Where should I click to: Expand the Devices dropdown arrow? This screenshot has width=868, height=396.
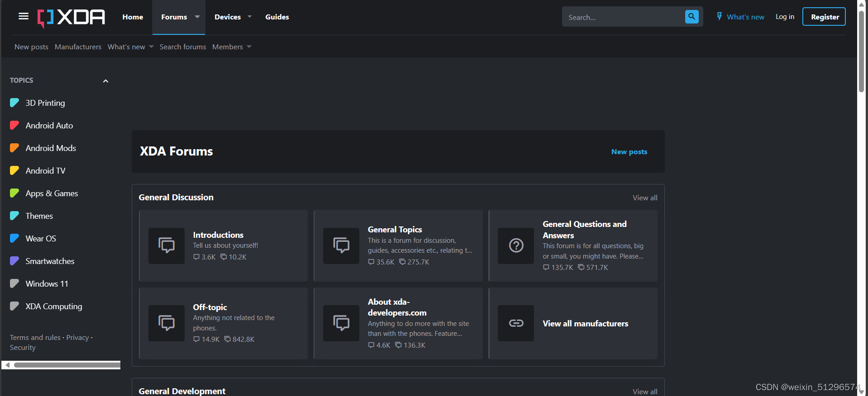(x=249, y=17)
